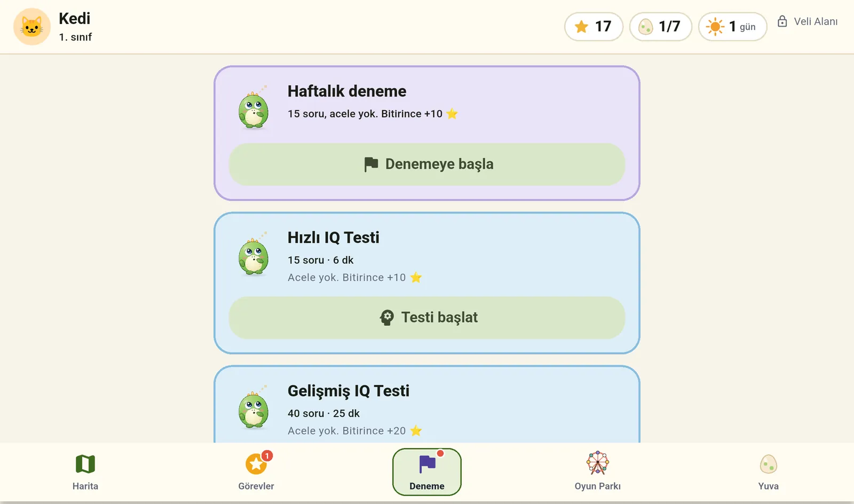This screenshot has height=504, width=854.
Task: Click the text '40 soru · 25 dk'
Action: [x=324, y=413]
